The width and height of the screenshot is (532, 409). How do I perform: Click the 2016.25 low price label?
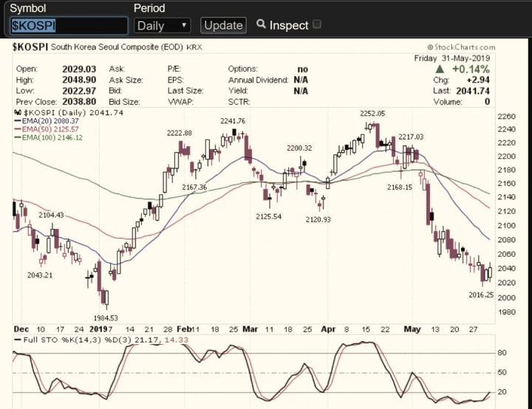click(x=481, y=295)
